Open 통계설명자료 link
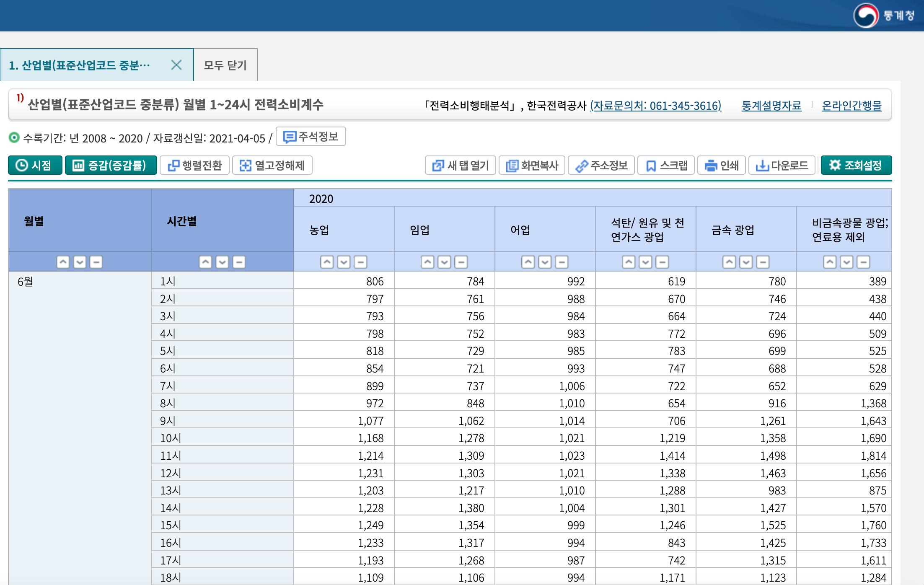924x585 pixels. tap(771, 106)
